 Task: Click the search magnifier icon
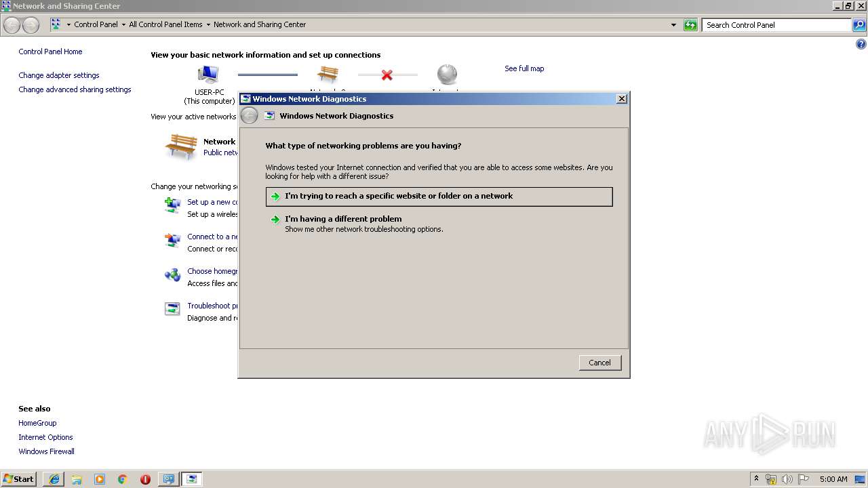859,25
